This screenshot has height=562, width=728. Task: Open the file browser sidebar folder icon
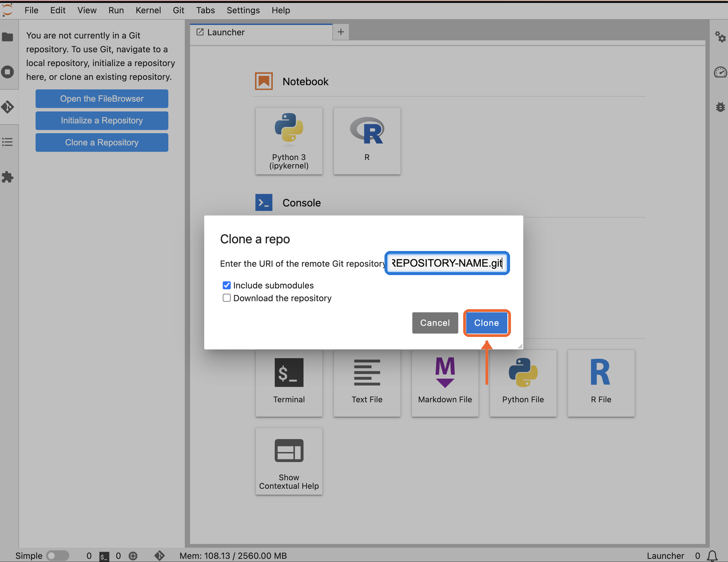click(7, 37)
